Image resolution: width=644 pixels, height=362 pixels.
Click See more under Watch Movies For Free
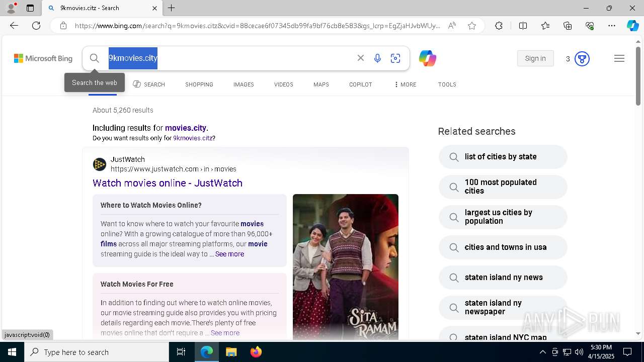tap(225, 333)
